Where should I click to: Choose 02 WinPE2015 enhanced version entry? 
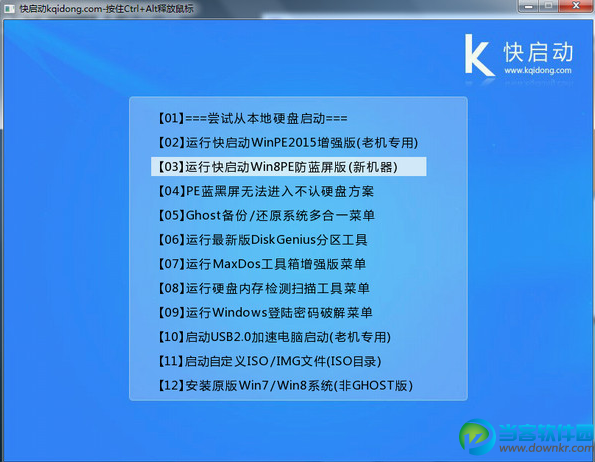click(288, 143)
